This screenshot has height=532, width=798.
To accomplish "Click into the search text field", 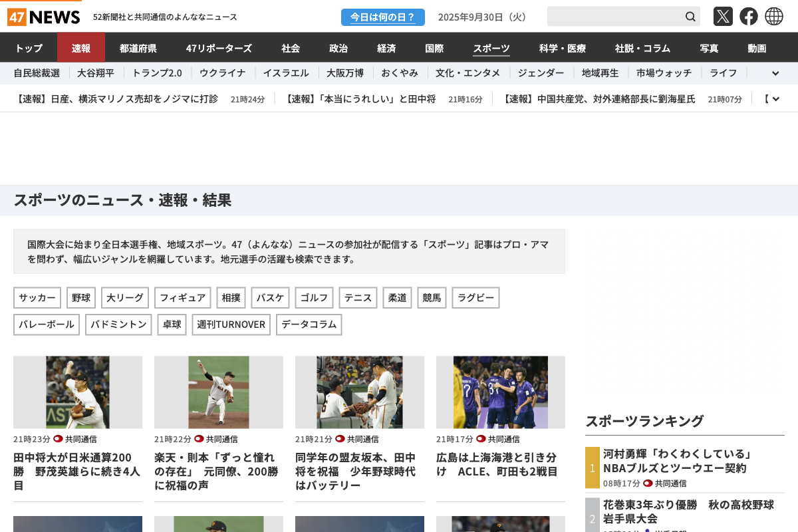I will [614, 17].
